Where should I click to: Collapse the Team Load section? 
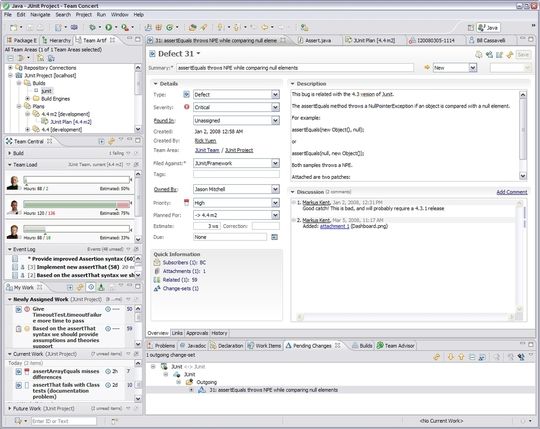coord(10,165)
